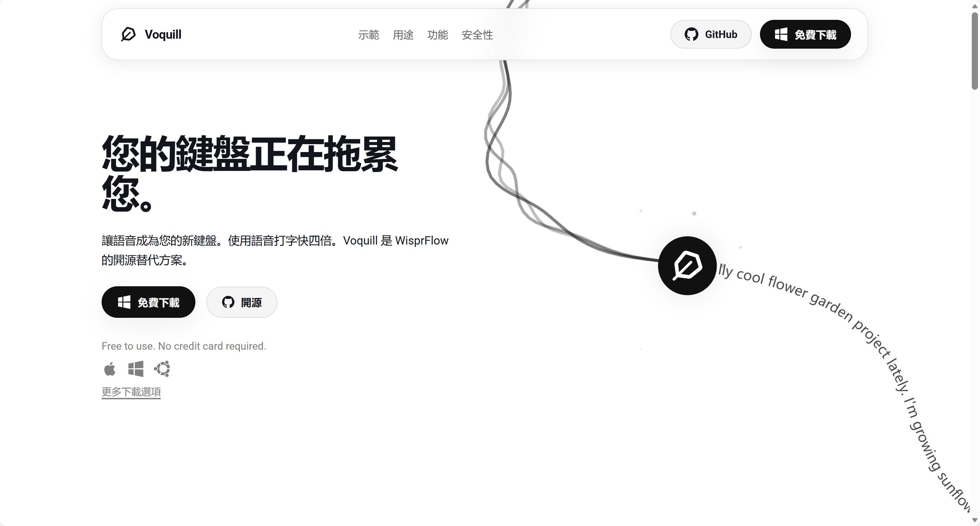This screenshot has width=980, height=526.
Task: Click the GitHub icon on the 開源 button
Action: (x=229, y=302)
